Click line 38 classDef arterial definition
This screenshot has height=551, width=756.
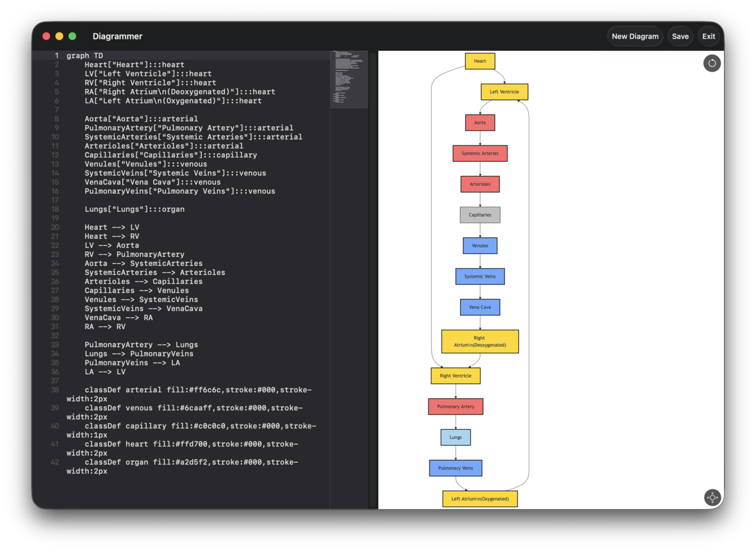point(170,390)
